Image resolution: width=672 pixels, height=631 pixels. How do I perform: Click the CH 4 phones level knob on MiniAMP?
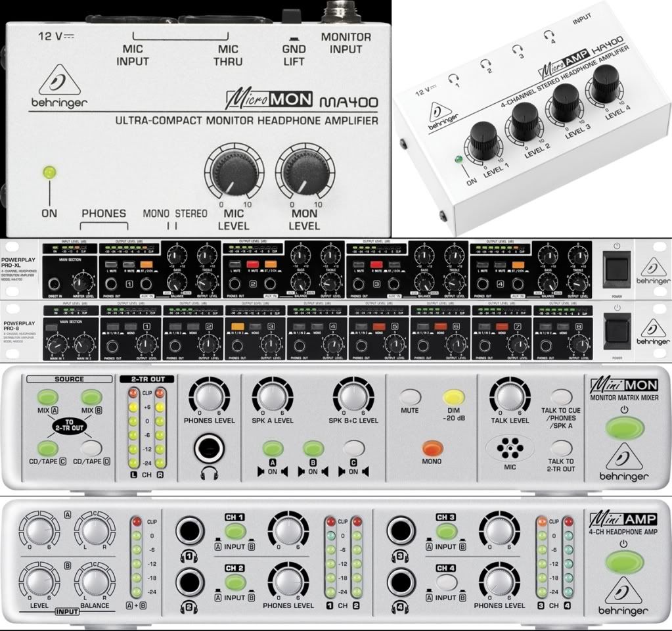499,581
